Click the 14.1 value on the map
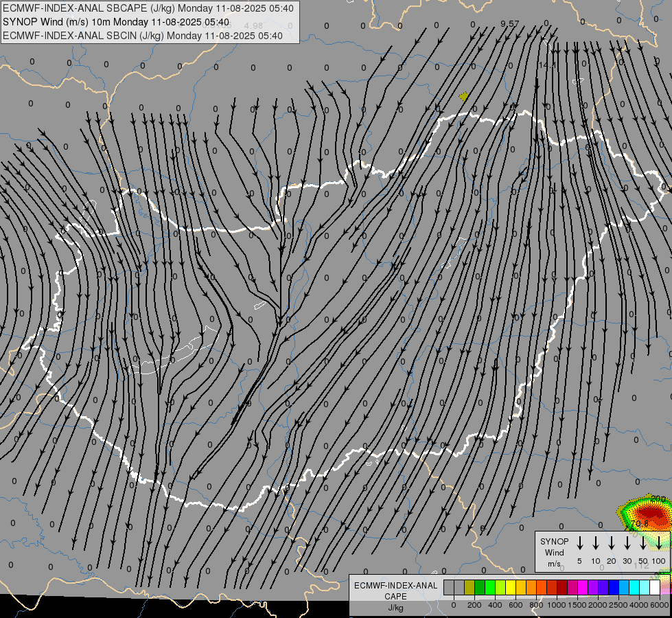This screenshot has width=672, height=618. (x=547, y=65)
